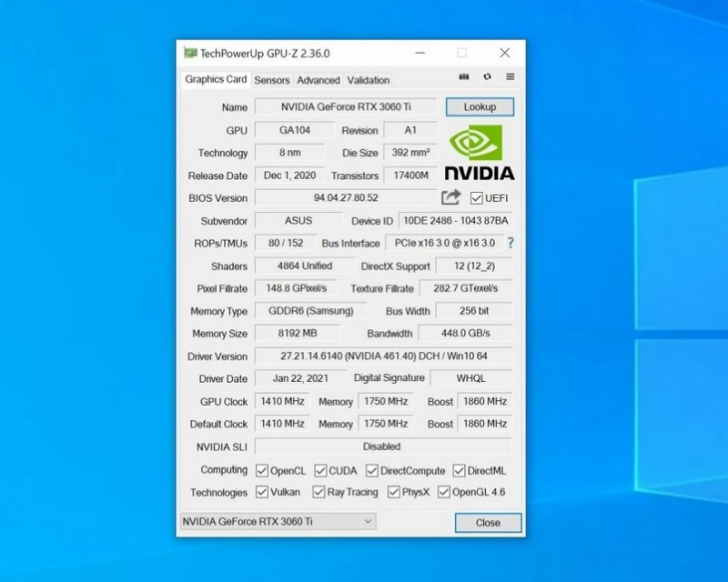Click the NVIDIA SLI Disabled field
Viewport: 728px width, 582px height.
tap(381, 447)
